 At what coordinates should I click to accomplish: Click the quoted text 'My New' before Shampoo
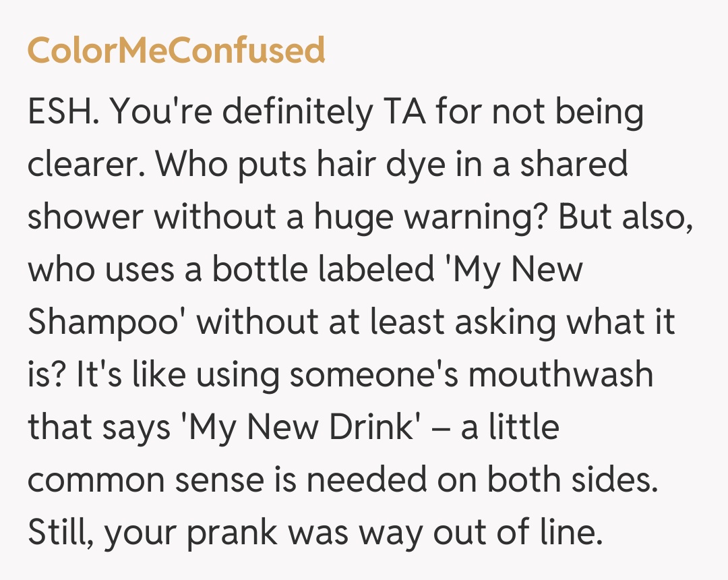(x=515, y=270)
